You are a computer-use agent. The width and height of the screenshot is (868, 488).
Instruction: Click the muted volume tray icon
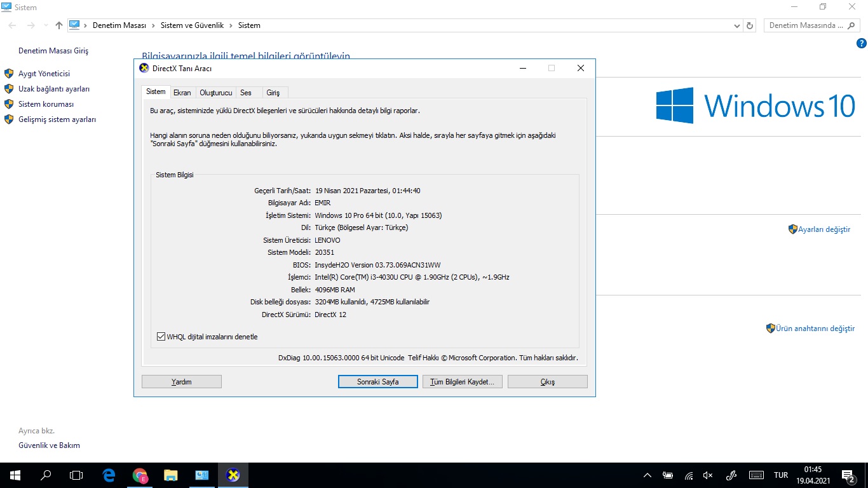click(709, 475)
